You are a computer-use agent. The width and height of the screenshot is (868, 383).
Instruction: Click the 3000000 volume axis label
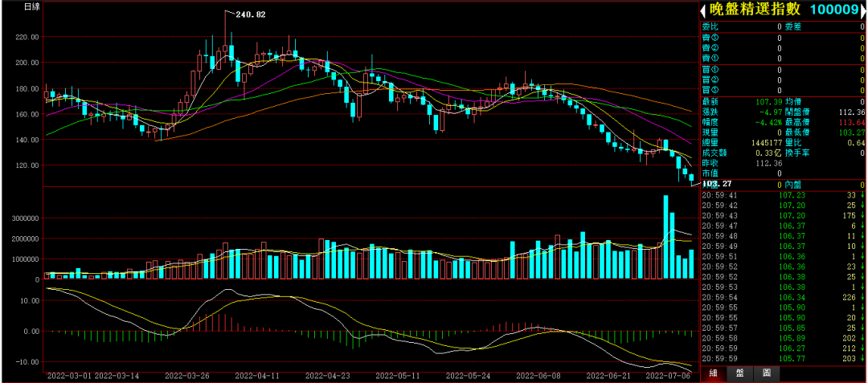click(x=24, y=219)
